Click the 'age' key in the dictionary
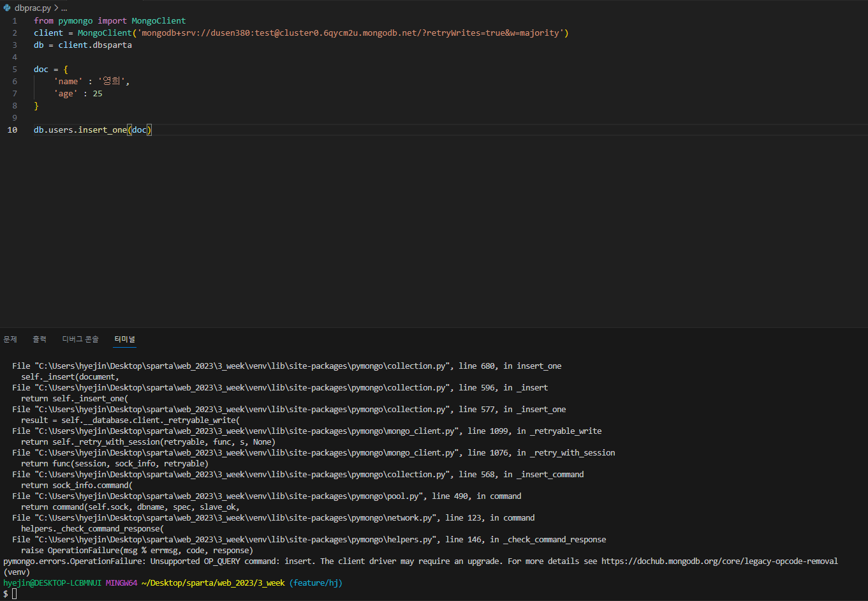The width and height of the screenshot is (868, 601). pyautogui.click(x=66, y=94)
